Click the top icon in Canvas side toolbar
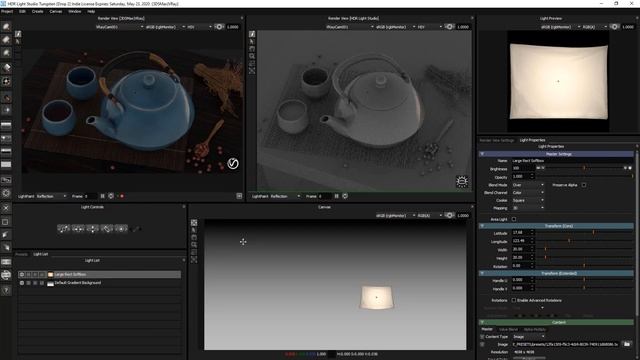This screenshot has height=360, width=640. pyautogui.click(x=194, y=223)
